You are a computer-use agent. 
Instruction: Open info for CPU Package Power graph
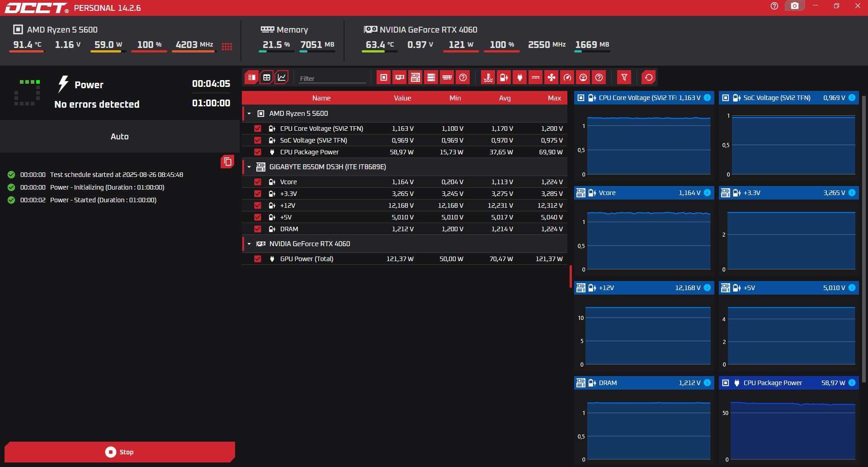[852, 383]
